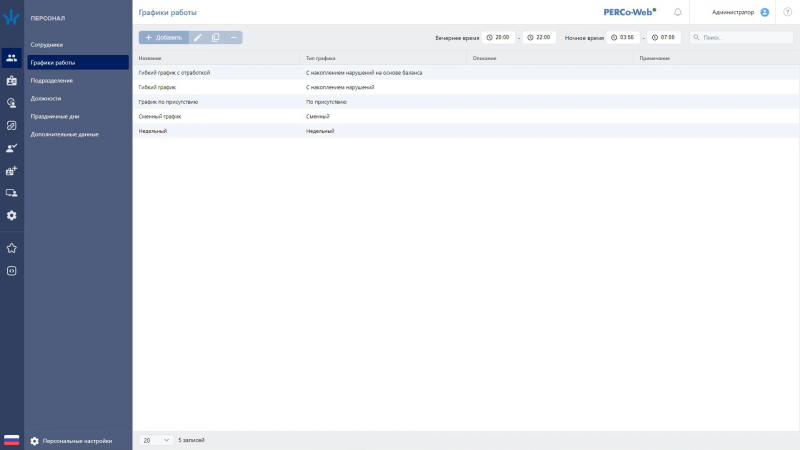Open the Personnel section icon in sidebar
This screenshot has width=800, height=450.
[12, 57]
